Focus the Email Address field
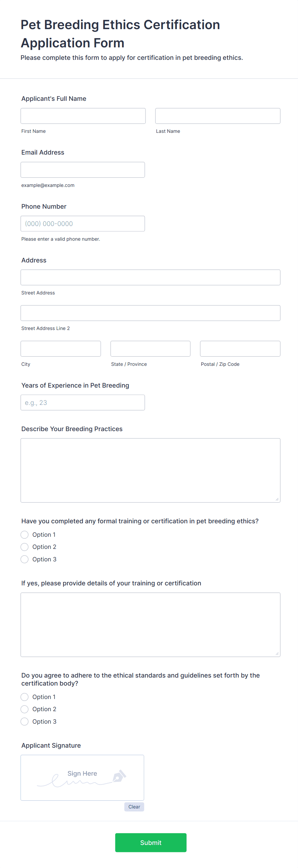298x868 pixels. coord(83,170)
